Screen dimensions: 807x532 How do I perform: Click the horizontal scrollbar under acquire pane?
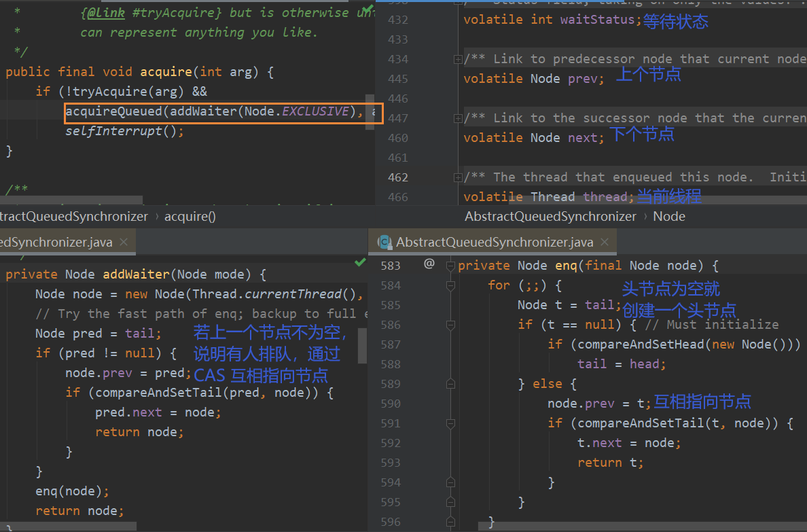[71, 199]
